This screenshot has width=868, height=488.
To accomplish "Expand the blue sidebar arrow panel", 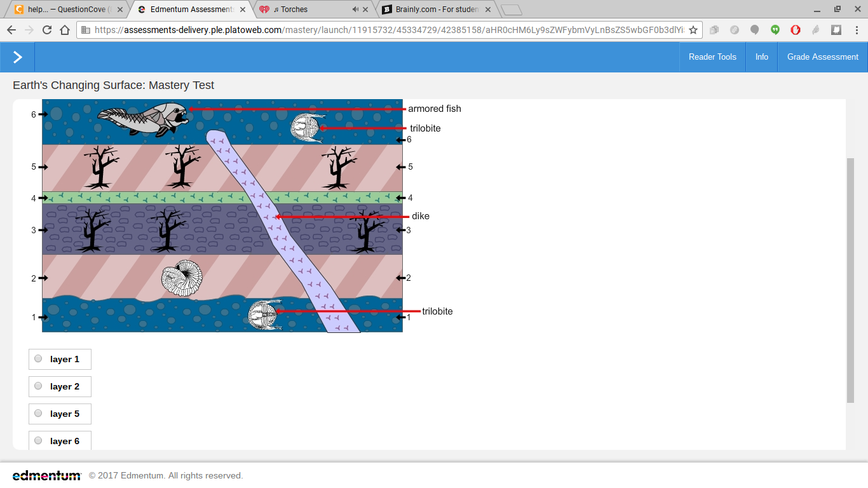I will 17,57.
